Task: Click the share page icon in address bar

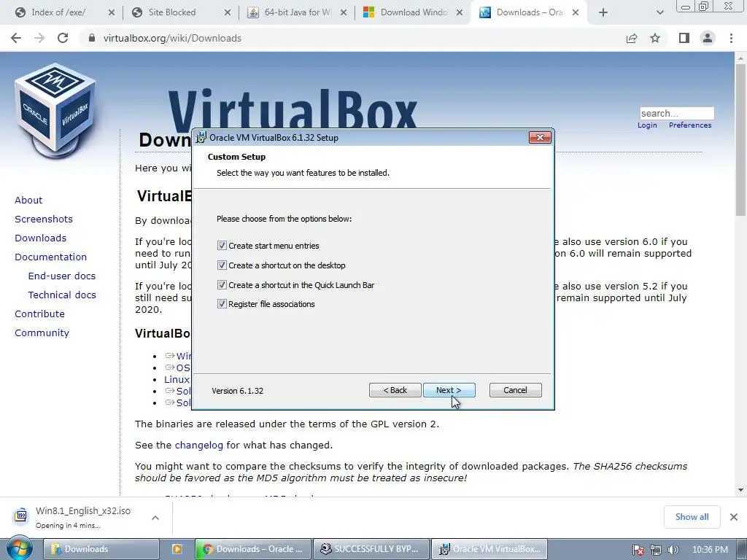Action: click(632, 38)
